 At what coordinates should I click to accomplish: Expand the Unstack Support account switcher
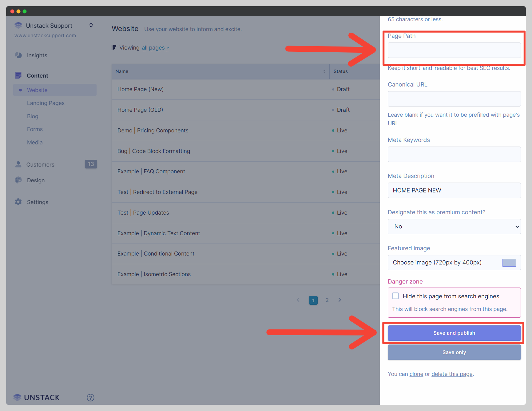pyautogui.click(x=91, y=25)
